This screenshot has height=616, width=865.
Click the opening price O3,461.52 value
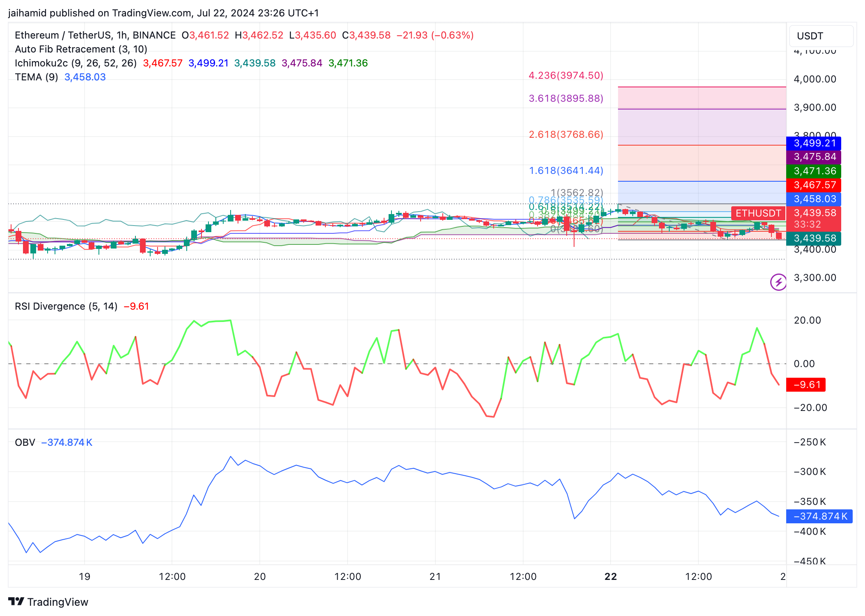[x=205, y=35]
